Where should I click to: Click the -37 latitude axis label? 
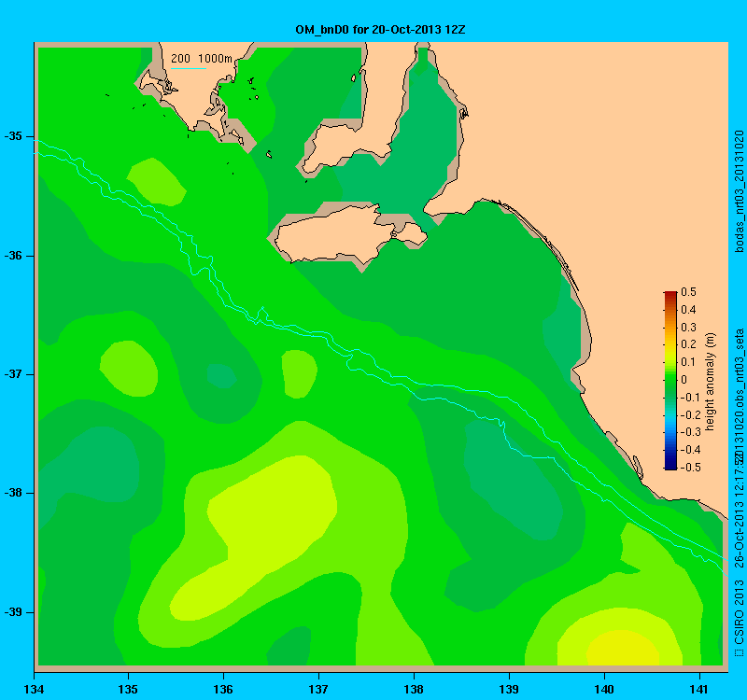13,374
